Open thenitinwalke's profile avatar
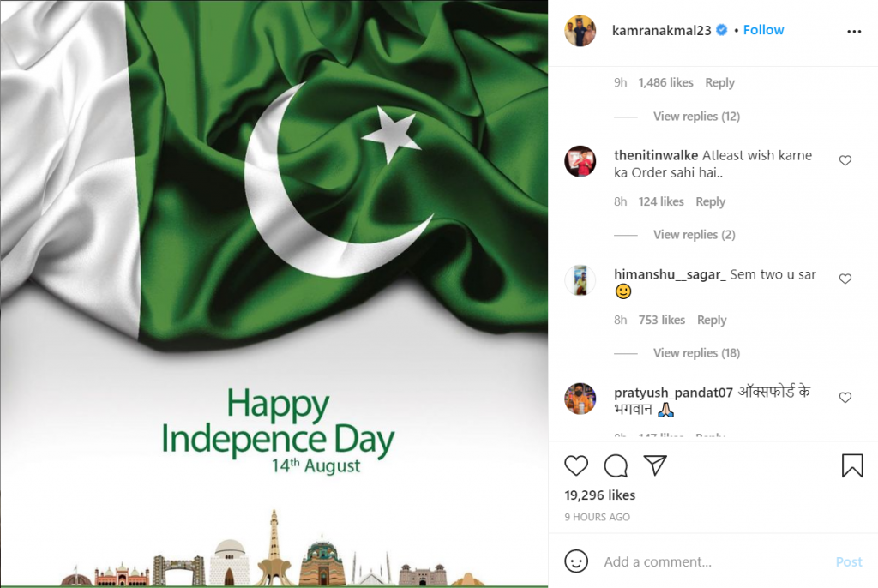This screenshot has width=878, height=588. [580, 161]
